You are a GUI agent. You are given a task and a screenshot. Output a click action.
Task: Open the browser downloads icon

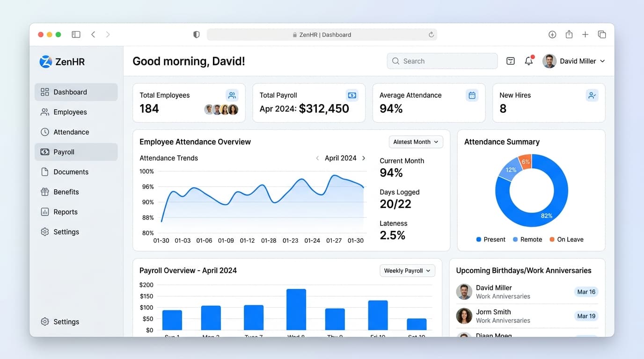tap(552, 35)
